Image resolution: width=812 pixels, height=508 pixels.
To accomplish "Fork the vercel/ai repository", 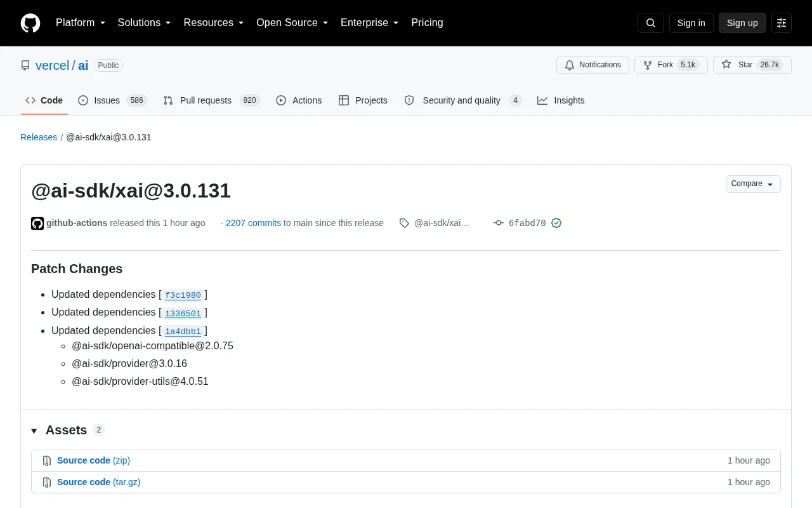I will [x=671, y=65].
